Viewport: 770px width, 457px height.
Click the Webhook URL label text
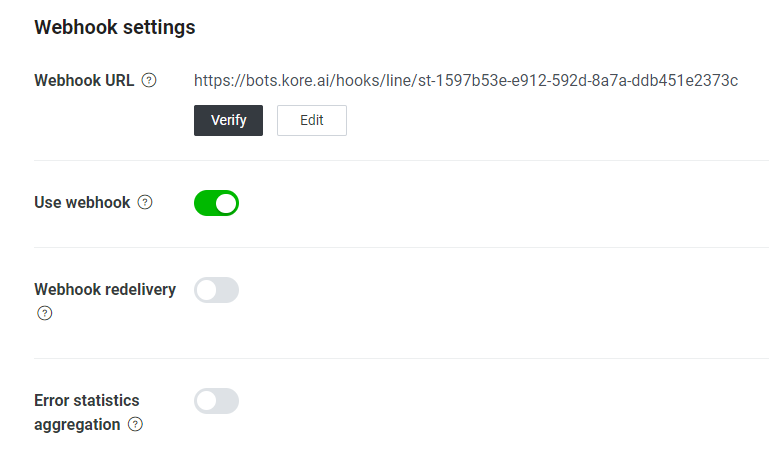pos(84,80)
